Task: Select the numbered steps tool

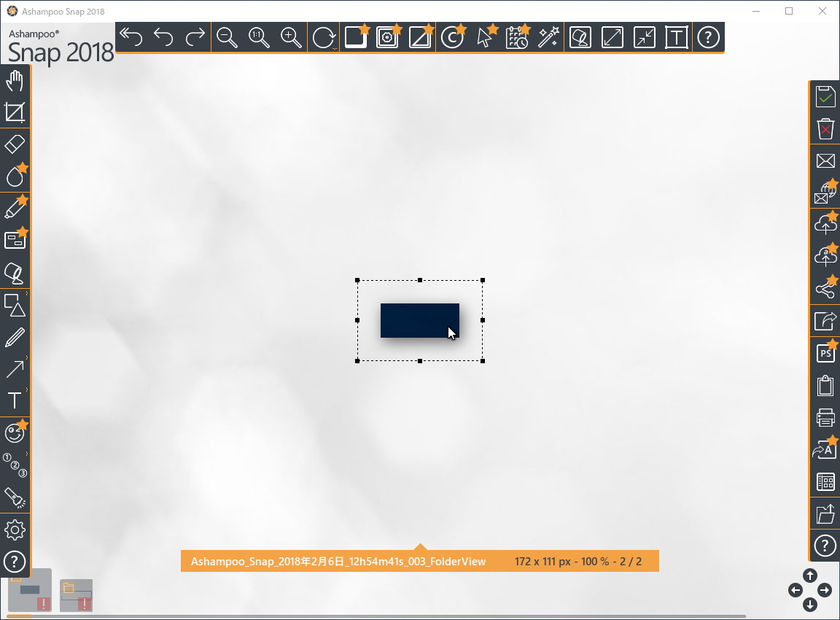Action: click(15, 465)
